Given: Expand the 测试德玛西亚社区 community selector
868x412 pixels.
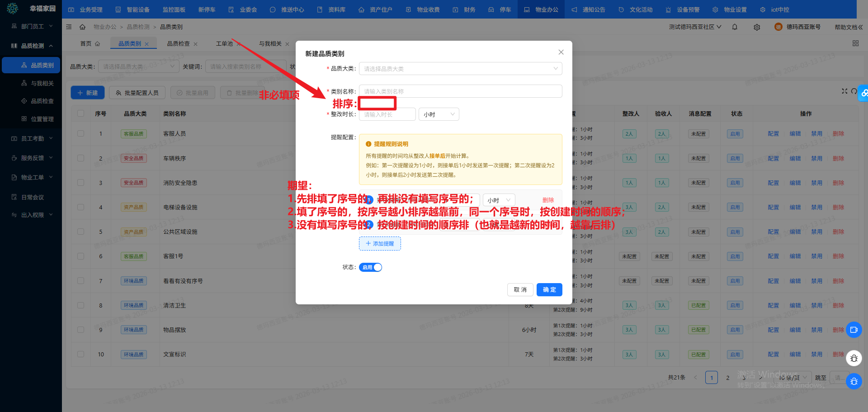Looking at the screenshot, I should [695, 27].
